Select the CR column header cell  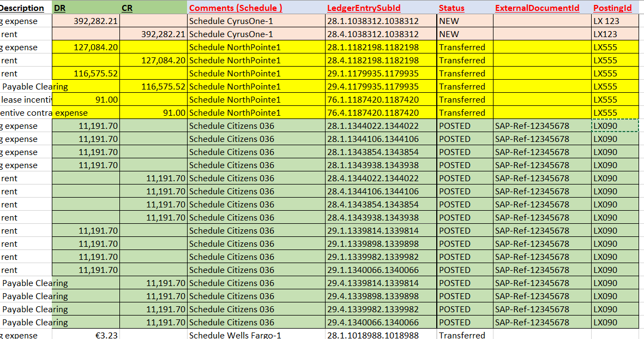pos(153,8)
